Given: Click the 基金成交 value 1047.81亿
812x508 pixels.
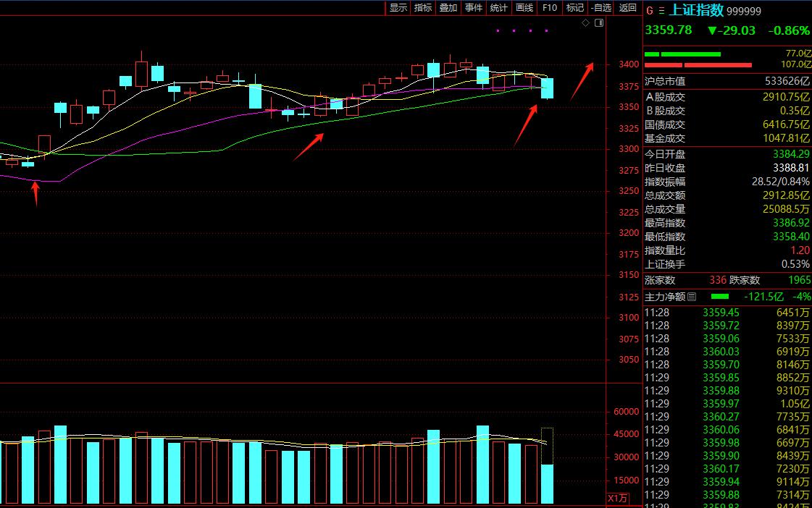Looking at the screenshot, I should tap(786, 138).
